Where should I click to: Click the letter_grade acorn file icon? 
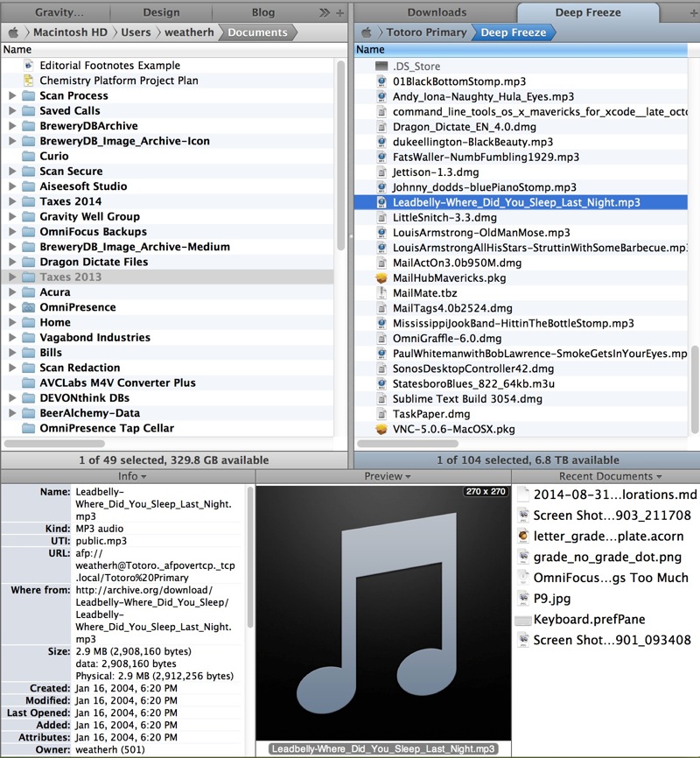click(x=522, y=536)
